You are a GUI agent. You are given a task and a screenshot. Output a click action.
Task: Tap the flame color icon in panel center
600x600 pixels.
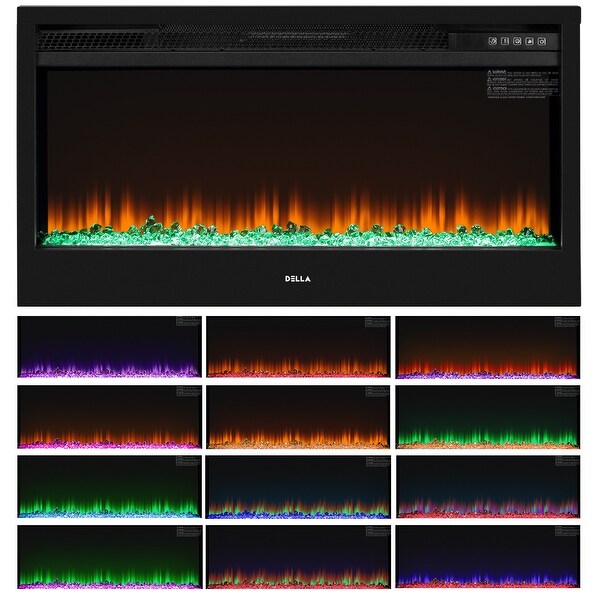(517, 41)
